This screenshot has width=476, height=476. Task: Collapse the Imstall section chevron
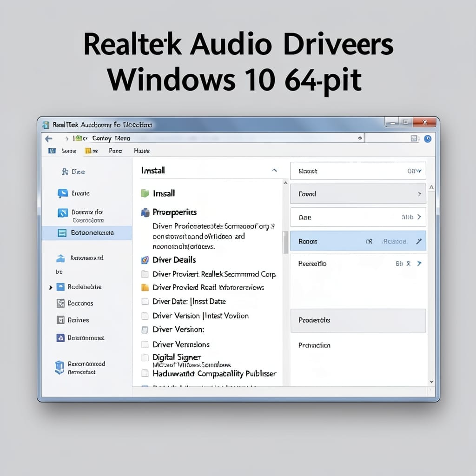pos(274,170)
